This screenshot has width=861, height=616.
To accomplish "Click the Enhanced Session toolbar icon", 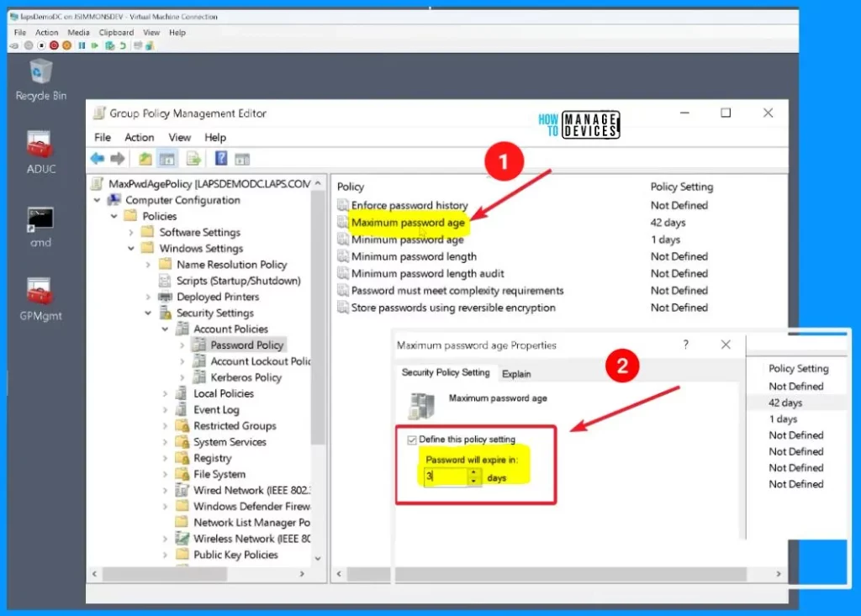I will [x=138, y=45].
